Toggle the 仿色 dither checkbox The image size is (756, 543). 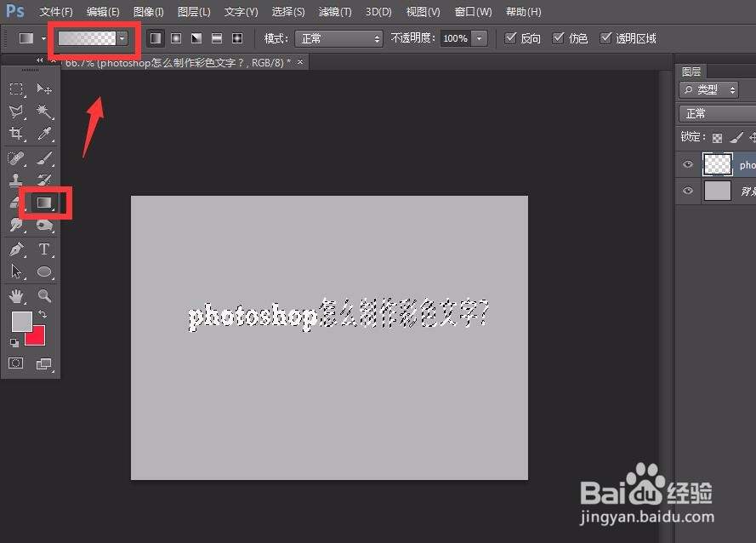coord(558,37)
